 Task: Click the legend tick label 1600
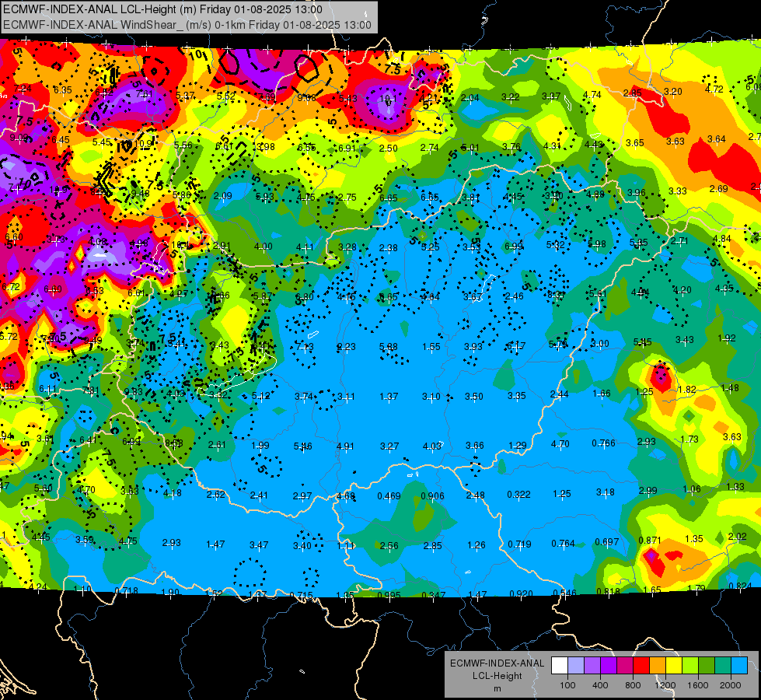[697, 685]
